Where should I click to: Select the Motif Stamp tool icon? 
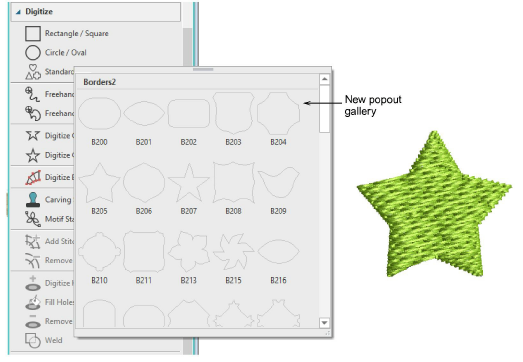click(x=33, y=219)
